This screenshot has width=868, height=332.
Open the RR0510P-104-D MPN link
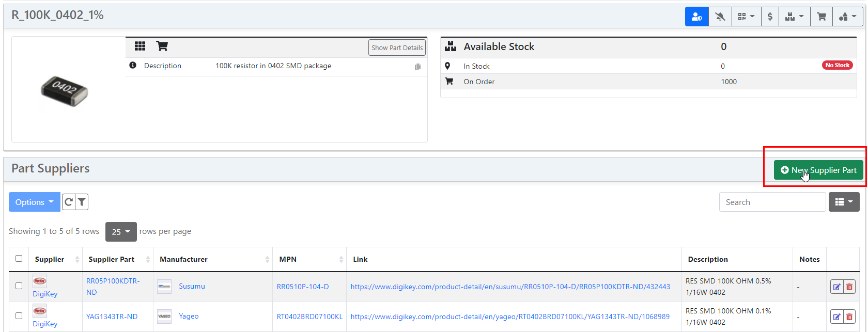(303, 287)
